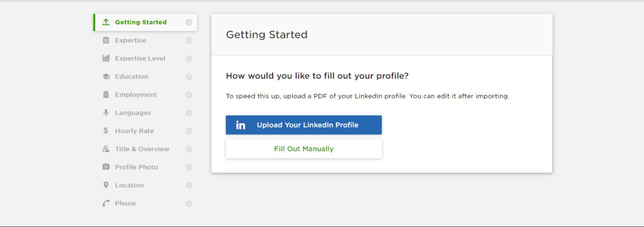Image resolution: width=644 pixels, height=227 pixels.
Task: Select the phone handset icon
Action: point(106,203)
